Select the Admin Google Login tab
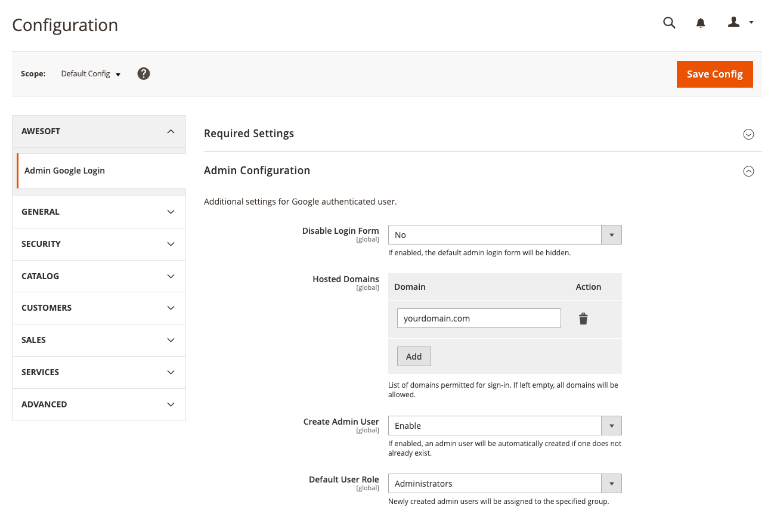The image size is (774, 532). (64, 171)
